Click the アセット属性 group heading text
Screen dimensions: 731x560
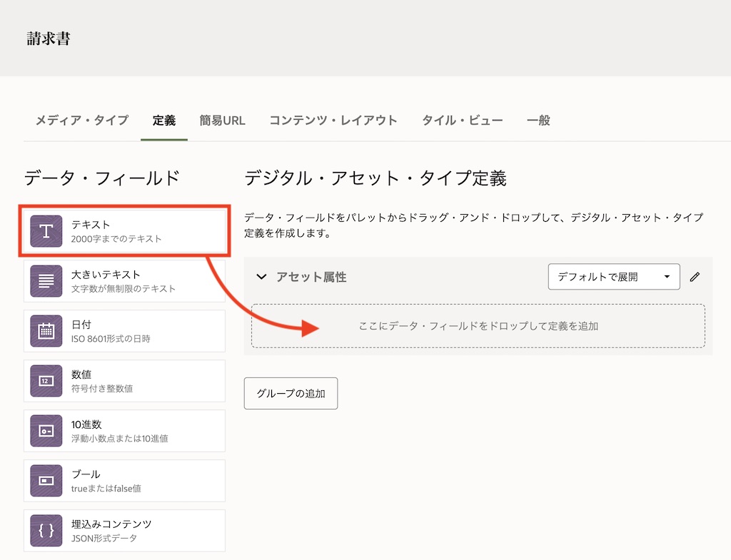pos(311,277)
